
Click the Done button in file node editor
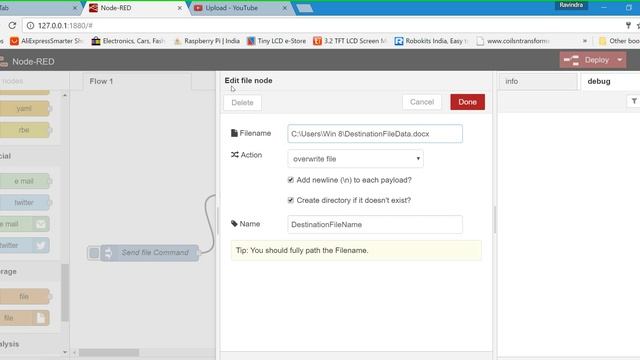[467, 102]
